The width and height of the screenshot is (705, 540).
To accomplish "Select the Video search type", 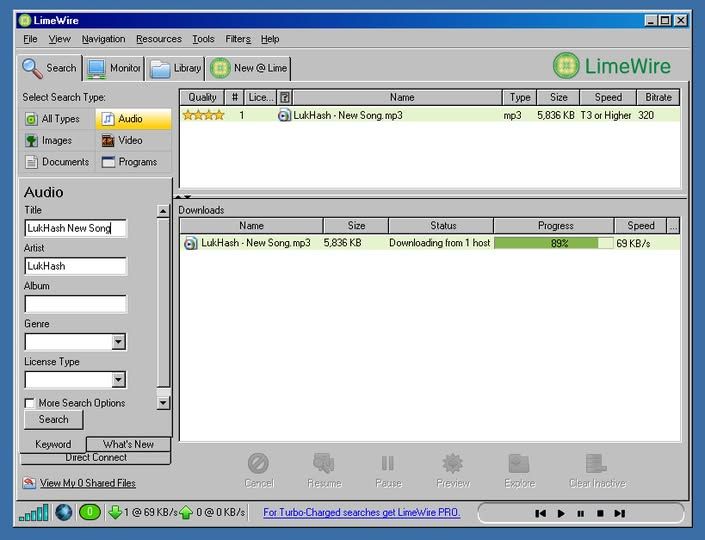I will (134, 141).
